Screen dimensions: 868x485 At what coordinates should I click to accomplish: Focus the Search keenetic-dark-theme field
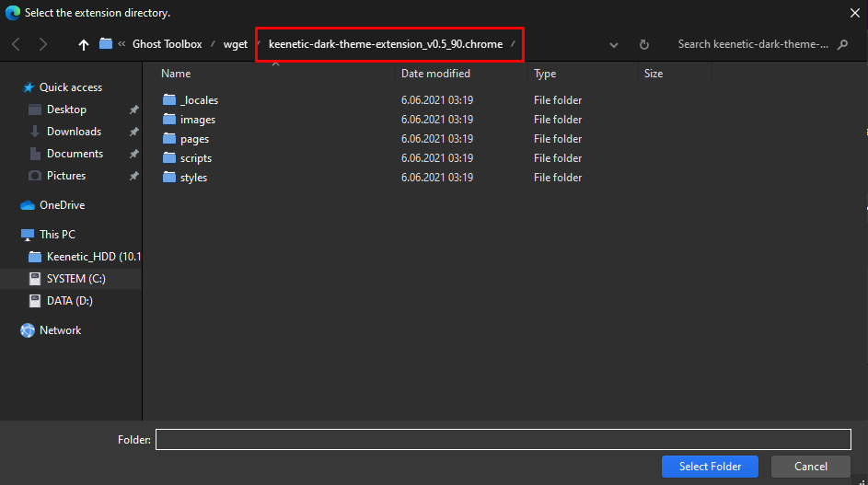point(753,44)
